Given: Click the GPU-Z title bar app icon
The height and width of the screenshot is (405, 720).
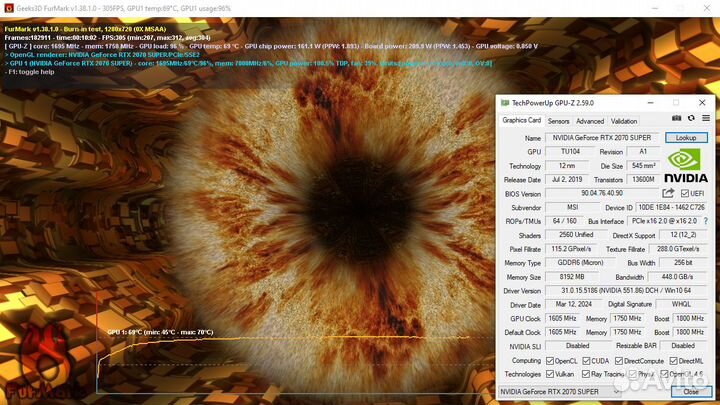Looking at the screenshot, I should 504,102.
